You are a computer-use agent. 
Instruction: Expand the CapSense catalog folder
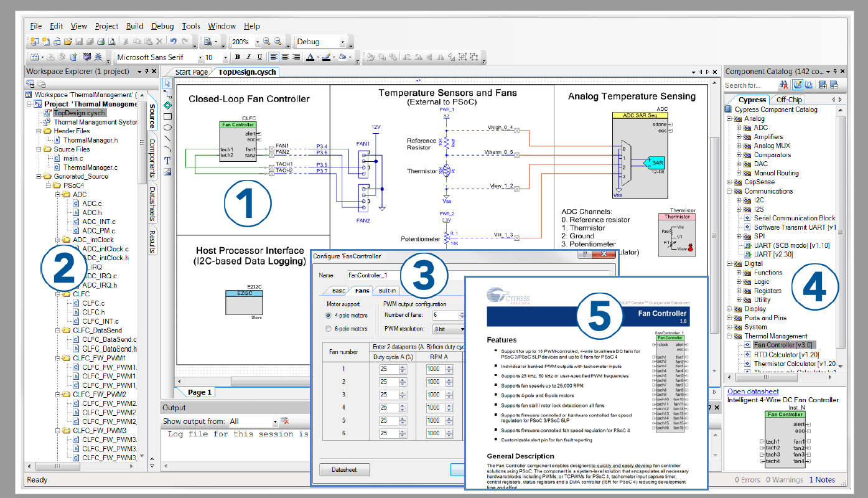(730, 182)
